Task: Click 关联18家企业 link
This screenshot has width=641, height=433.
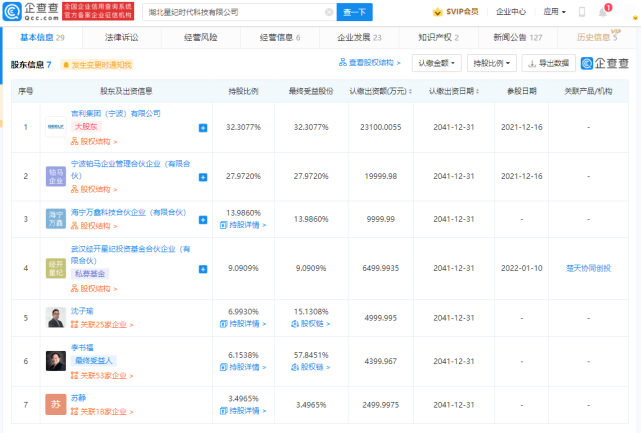Action: pos(102,411)
